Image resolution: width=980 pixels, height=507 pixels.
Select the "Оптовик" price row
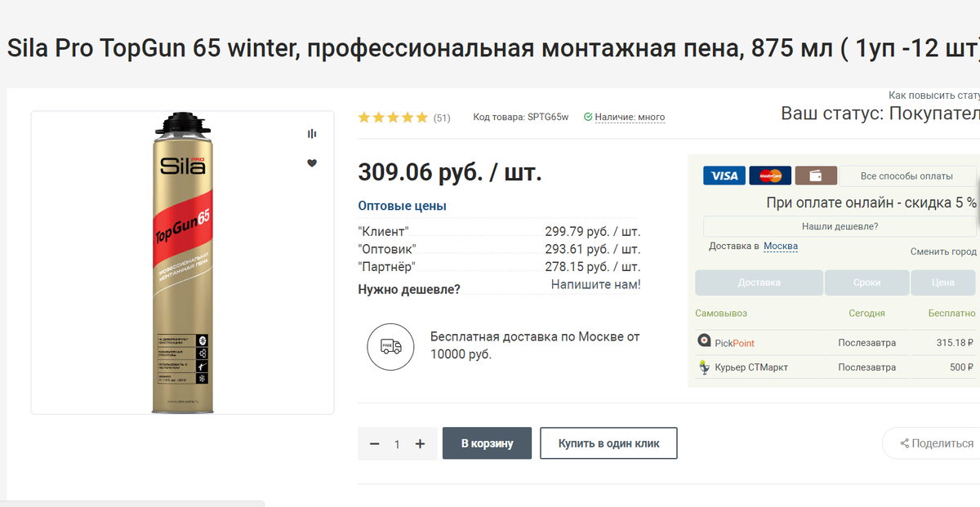coord(500,249)
